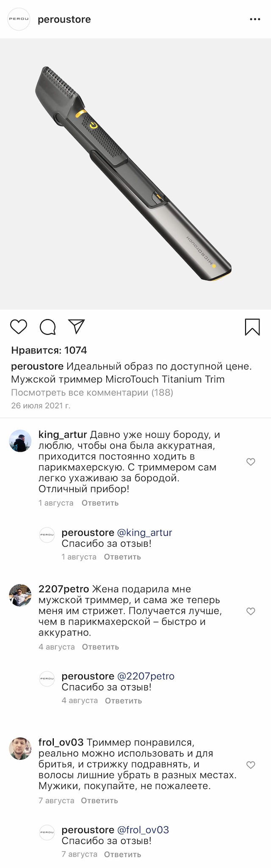Expand all 188 comments
Viewport: 271px width, 868px height.
(92, 392)
